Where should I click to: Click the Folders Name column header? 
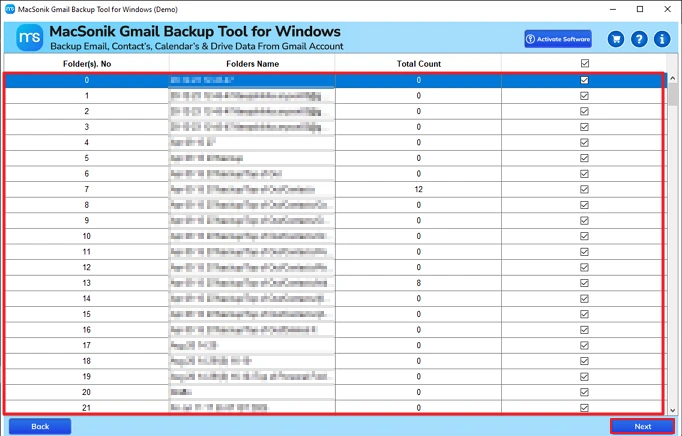(x=252, y=64)
